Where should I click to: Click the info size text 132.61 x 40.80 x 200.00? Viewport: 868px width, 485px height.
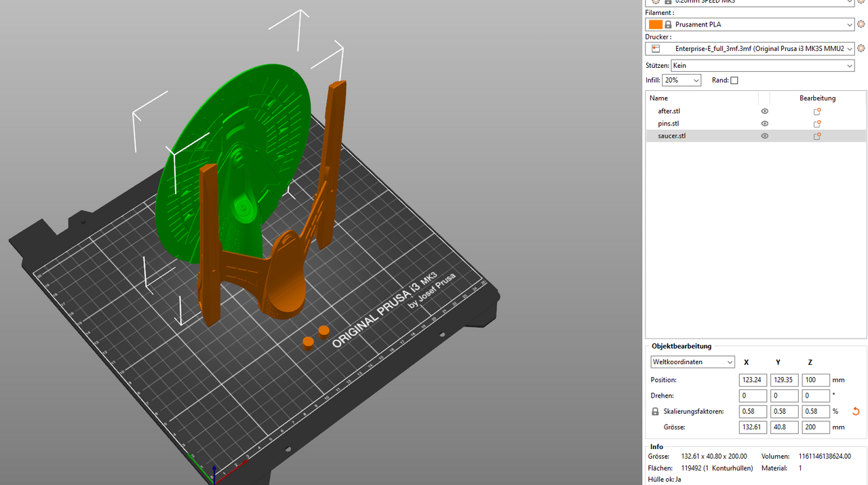click(x=713, y=457)
